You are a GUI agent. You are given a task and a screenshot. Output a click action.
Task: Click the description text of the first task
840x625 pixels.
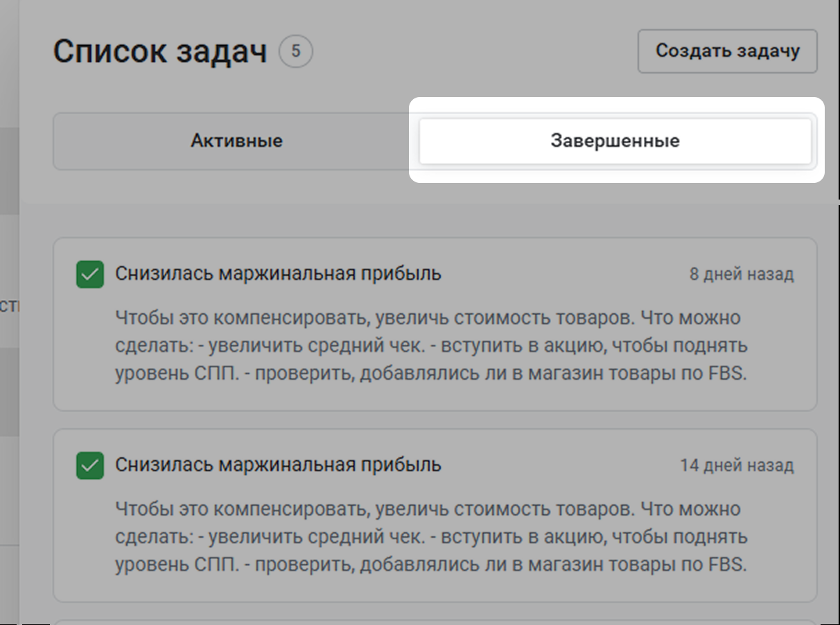(x=430, y=346)
